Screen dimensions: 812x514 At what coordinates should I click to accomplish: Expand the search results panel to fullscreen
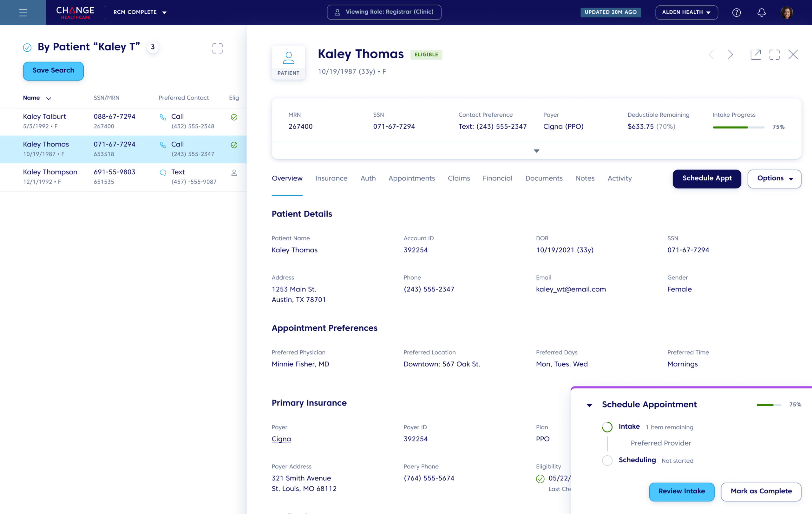click(x=217, y=48)
